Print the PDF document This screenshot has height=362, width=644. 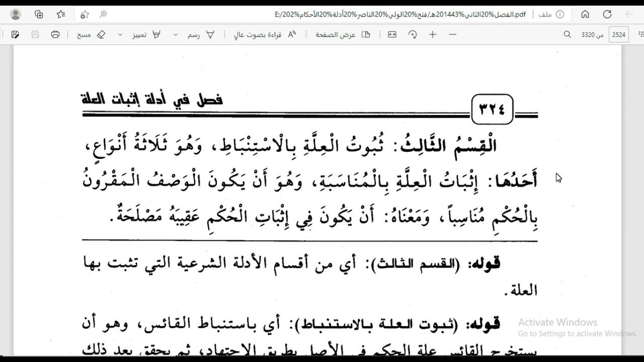[55, 35]
